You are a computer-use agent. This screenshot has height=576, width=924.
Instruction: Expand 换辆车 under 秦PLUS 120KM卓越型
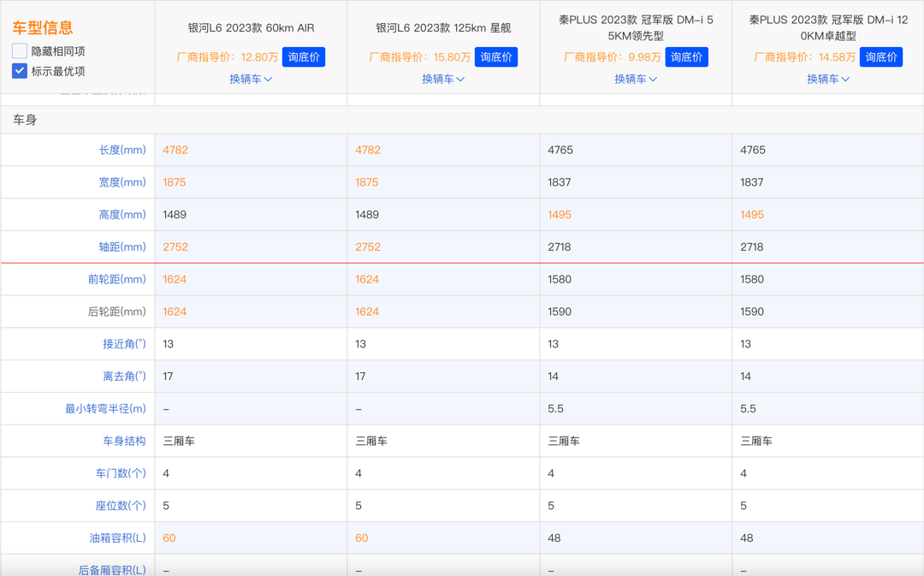pos(828,79)
